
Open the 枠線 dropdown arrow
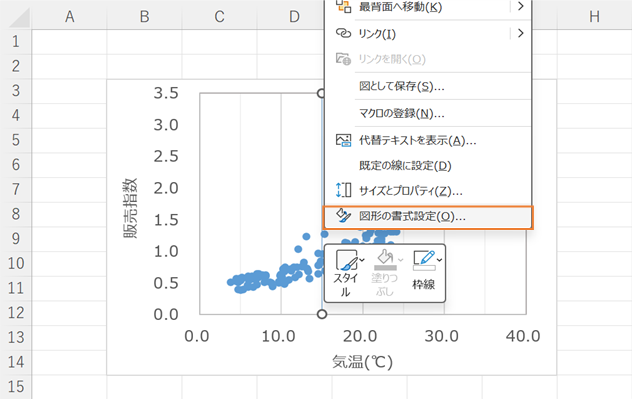[440, 261]
